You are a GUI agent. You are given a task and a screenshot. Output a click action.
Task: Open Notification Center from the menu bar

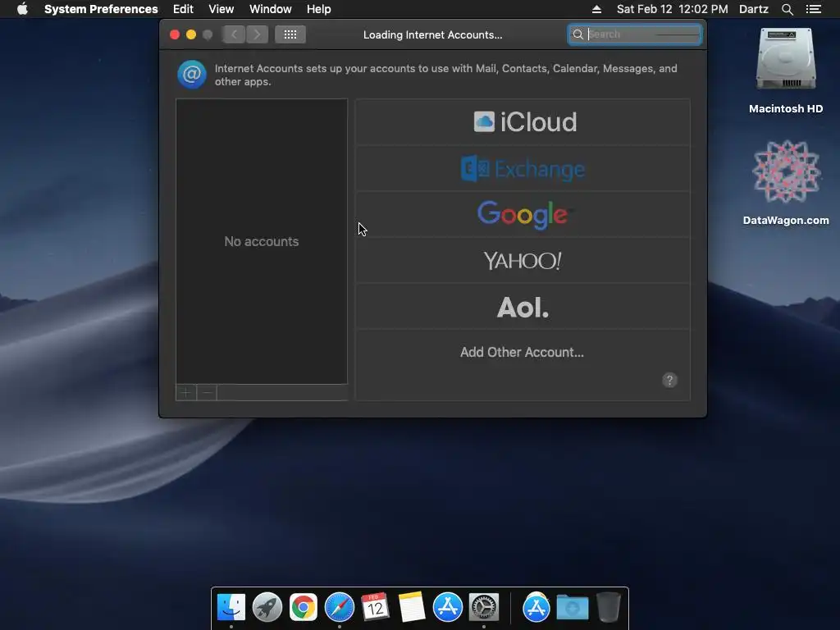(813, 9)
